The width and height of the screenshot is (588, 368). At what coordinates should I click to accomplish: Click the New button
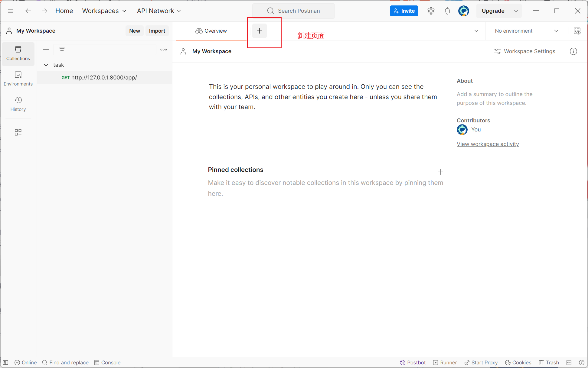135,31
